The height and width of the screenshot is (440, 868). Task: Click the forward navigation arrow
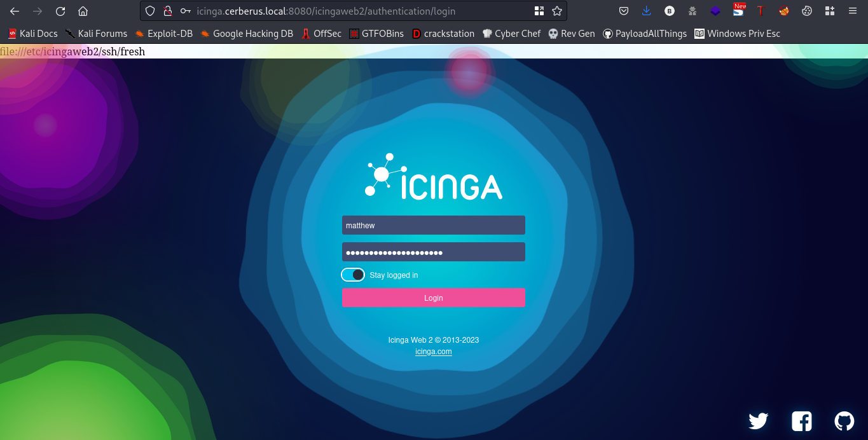point(38,11)
